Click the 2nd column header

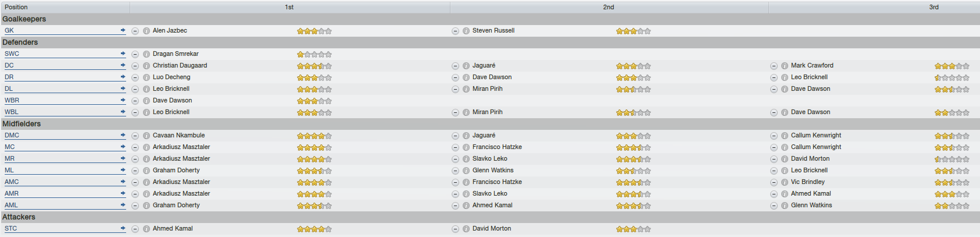point(609,7)
